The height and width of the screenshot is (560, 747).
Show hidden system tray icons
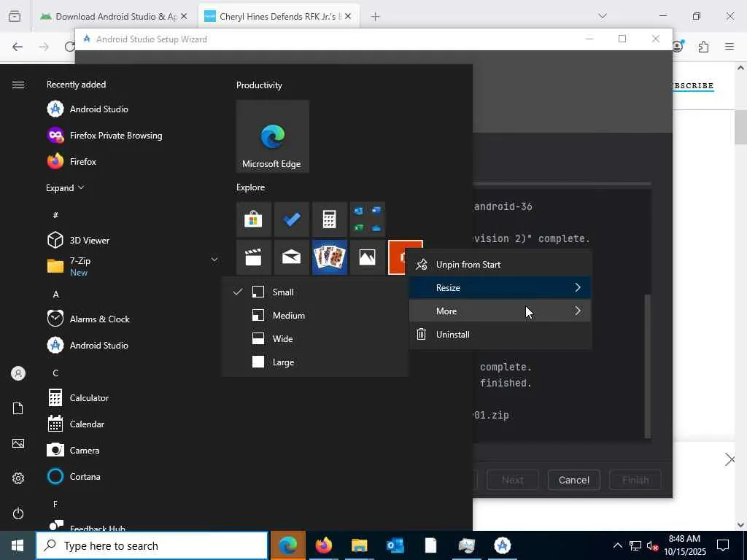coord(617,545)
